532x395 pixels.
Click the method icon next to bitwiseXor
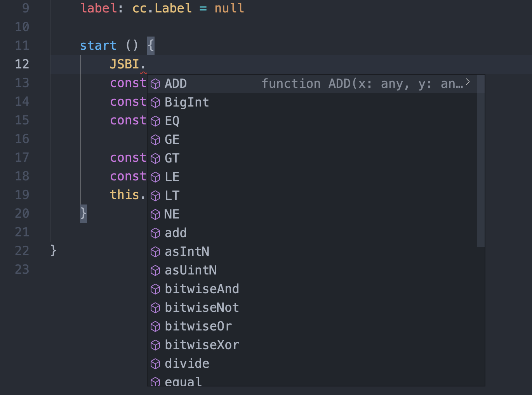(x=155, y=345)
